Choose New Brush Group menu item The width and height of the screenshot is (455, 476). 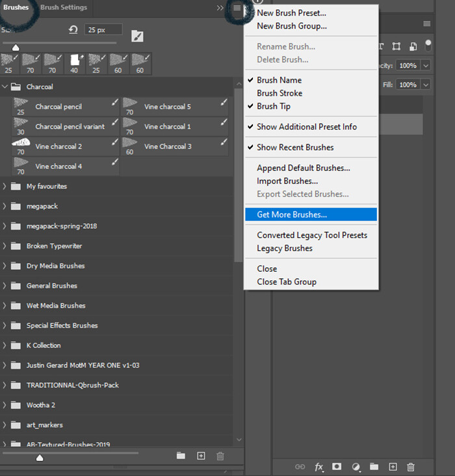pyautogui.click(x=311, y=26)
